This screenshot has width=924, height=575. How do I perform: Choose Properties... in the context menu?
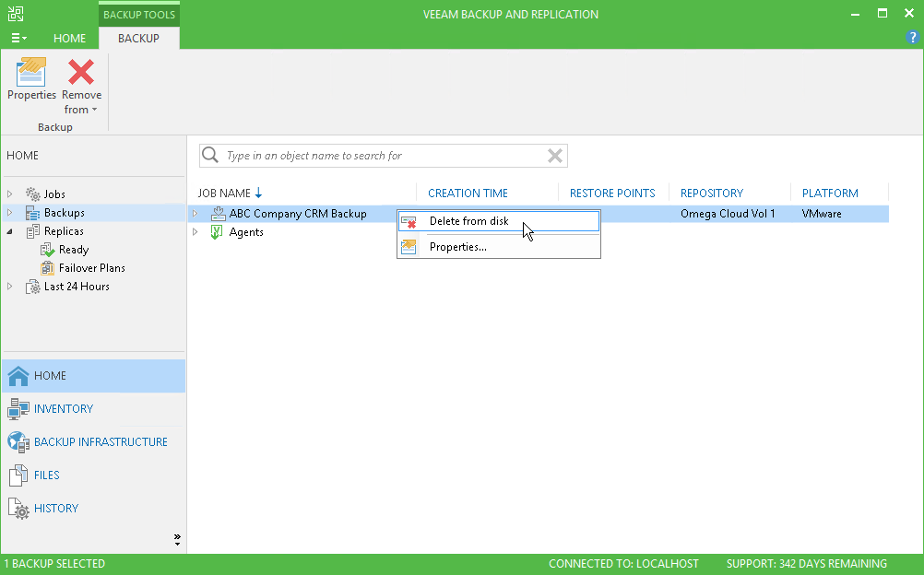[499, 247]
